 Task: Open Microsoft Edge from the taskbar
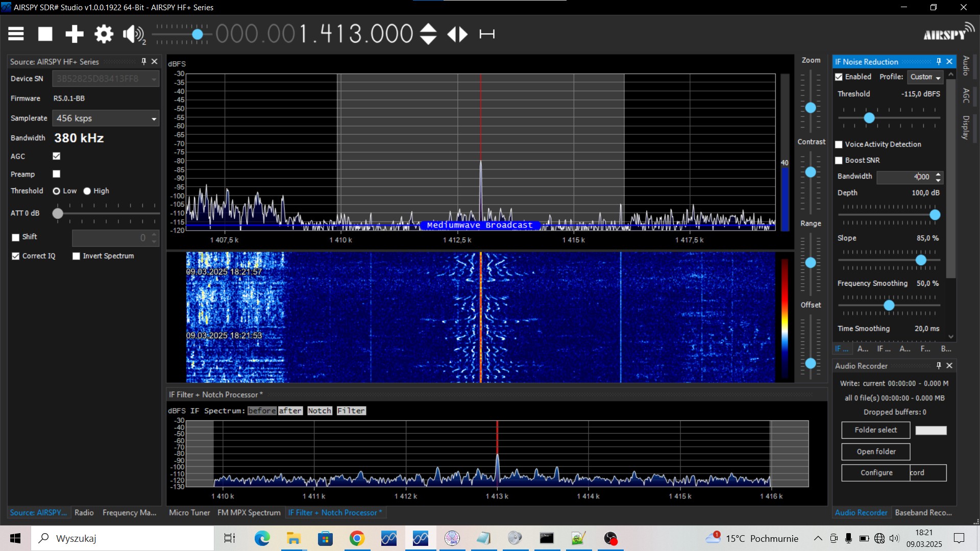(262, 538)
